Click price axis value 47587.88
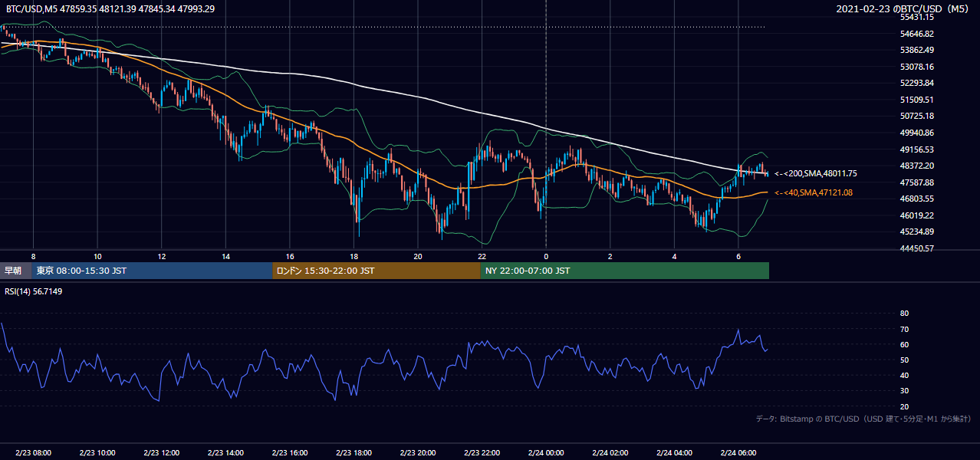This screenshot has height=460, width=980. coord(916,182)
